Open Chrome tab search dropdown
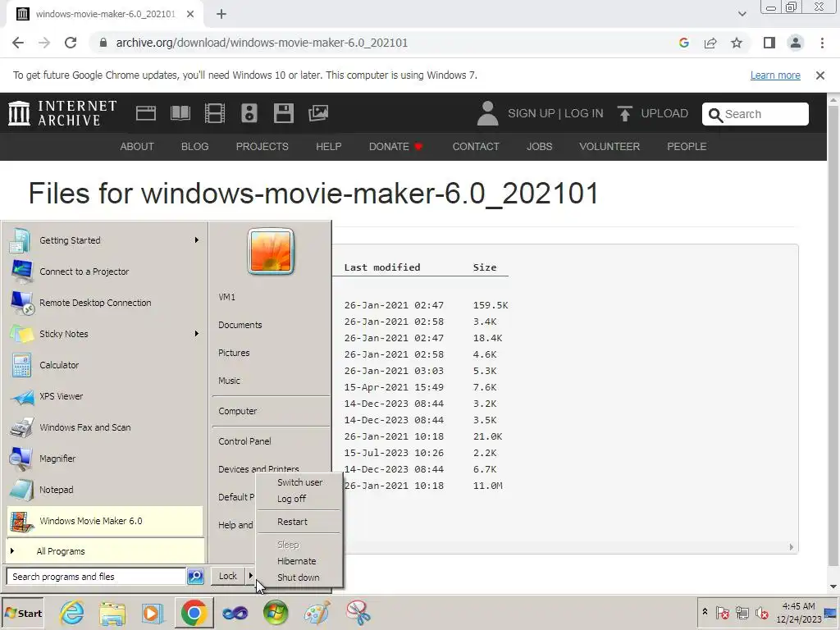Image resolution: width=840 pixels, height=630 pixels. click(742, 14)
